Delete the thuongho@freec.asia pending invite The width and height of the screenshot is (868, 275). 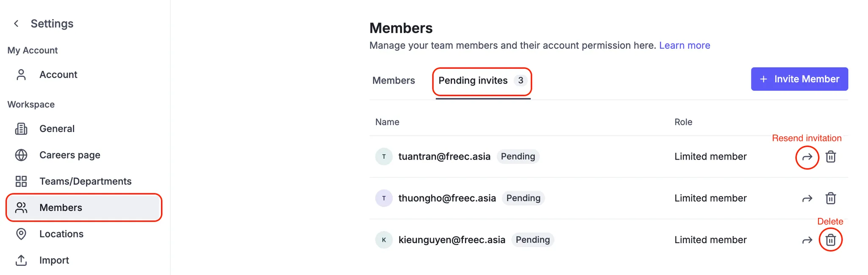click(x=831, y=198)
